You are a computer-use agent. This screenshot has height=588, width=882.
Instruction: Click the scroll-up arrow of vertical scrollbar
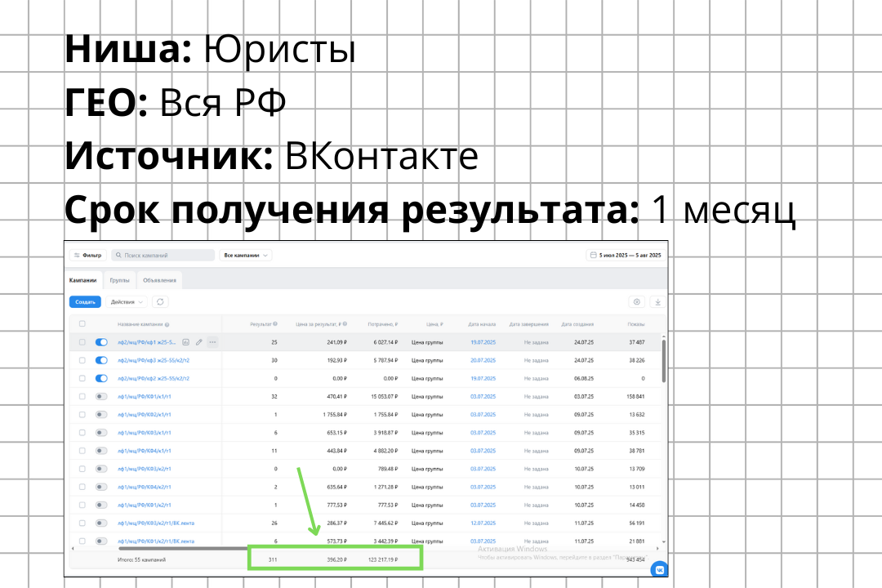click(664, 336)
